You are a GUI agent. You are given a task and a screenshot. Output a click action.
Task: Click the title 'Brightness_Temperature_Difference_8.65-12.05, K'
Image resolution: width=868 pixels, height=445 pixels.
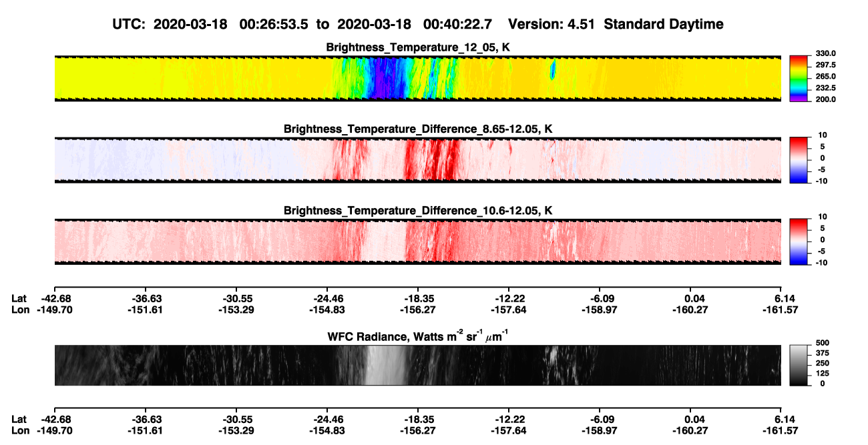(418, 129)
